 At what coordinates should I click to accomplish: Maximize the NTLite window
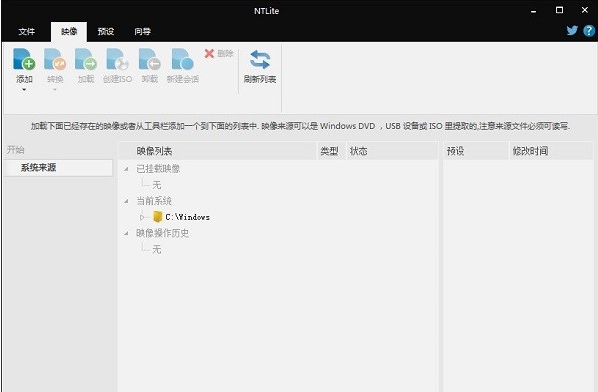(x=559, y=10)
